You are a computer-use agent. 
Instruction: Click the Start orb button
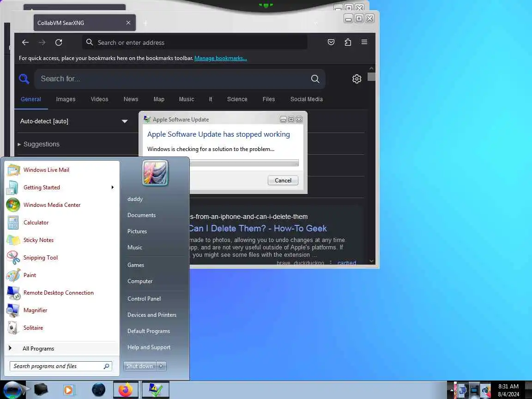[x=13, y=390]
